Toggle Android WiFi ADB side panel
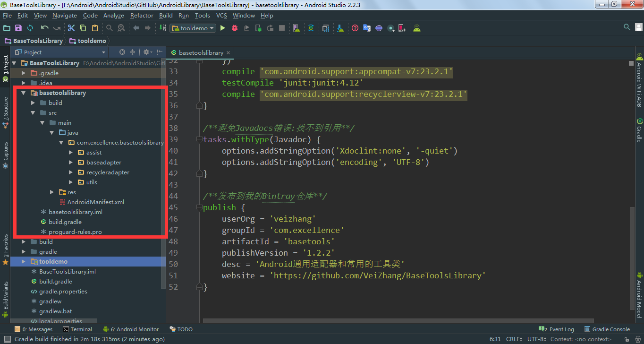Screen dimensions: 644x344 click(639, 80)
